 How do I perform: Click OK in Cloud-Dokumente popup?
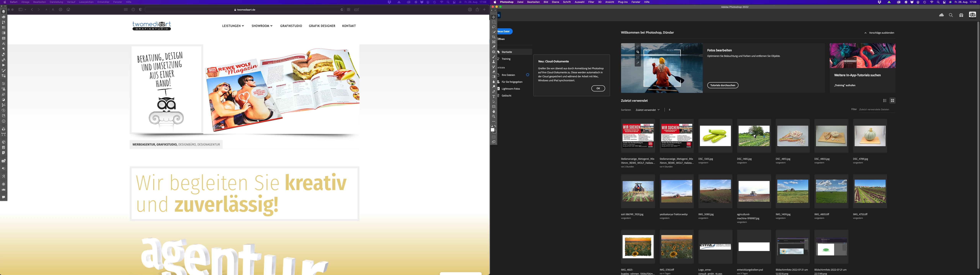(x=598, y=88)
